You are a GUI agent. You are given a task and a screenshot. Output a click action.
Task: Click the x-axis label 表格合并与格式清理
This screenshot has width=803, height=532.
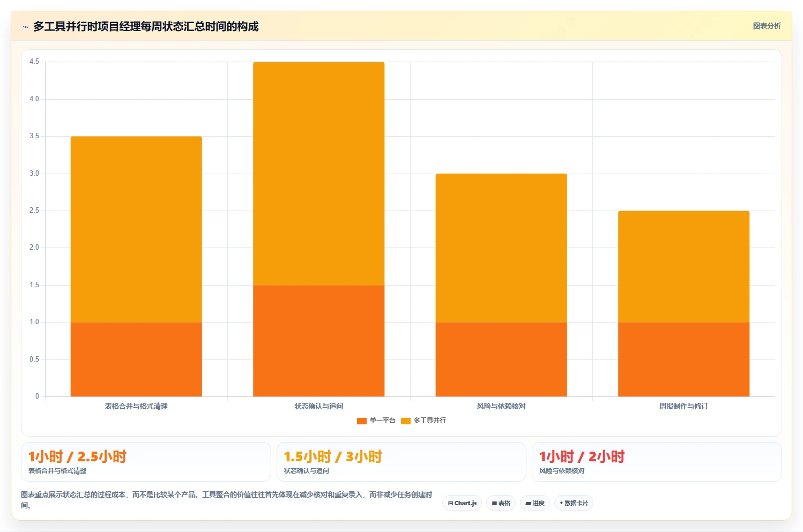pos(136,406)
